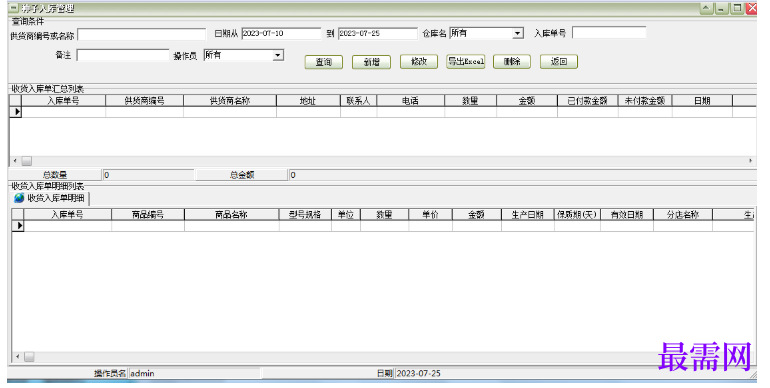Image resolution: width=770 pixels, height=388 pixels.
Task: Focus the 备注 input field
Action: [123, 55]
